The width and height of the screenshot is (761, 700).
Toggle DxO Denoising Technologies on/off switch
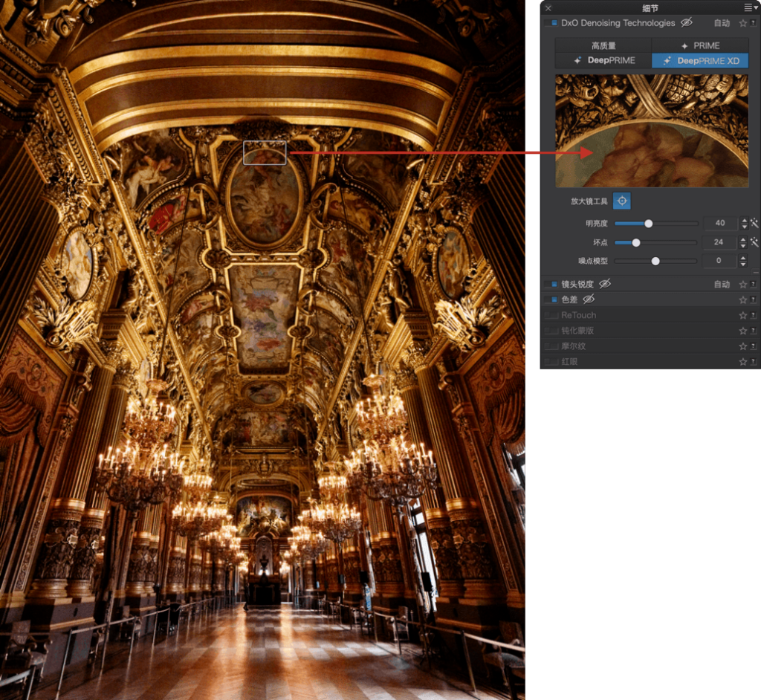551,23
